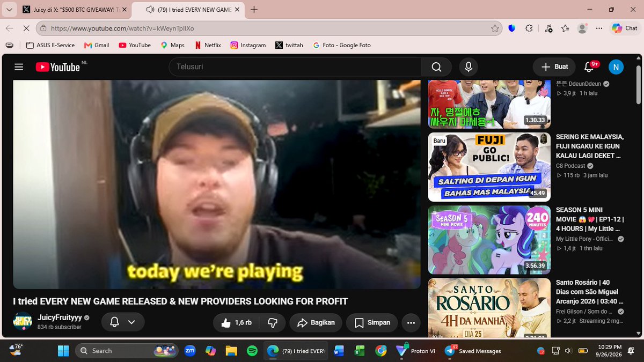Stop the page from loading

(x=26, y=28)
